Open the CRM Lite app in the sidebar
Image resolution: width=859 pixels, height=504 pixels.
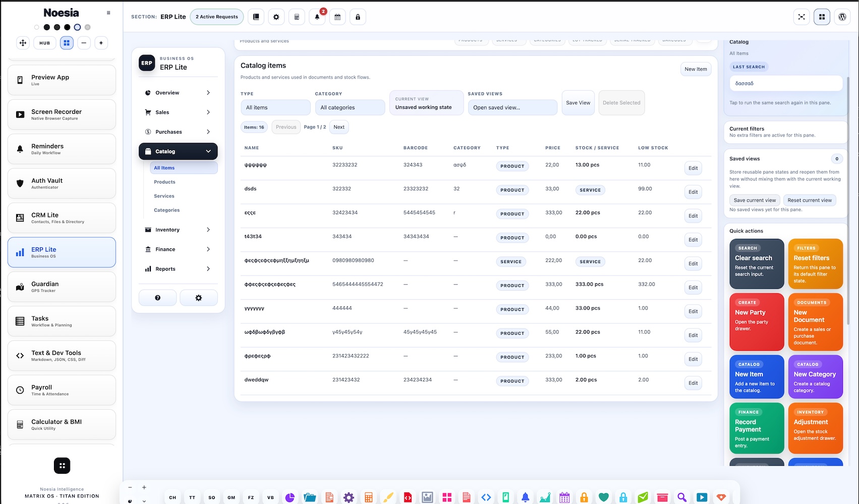(62, 218)
